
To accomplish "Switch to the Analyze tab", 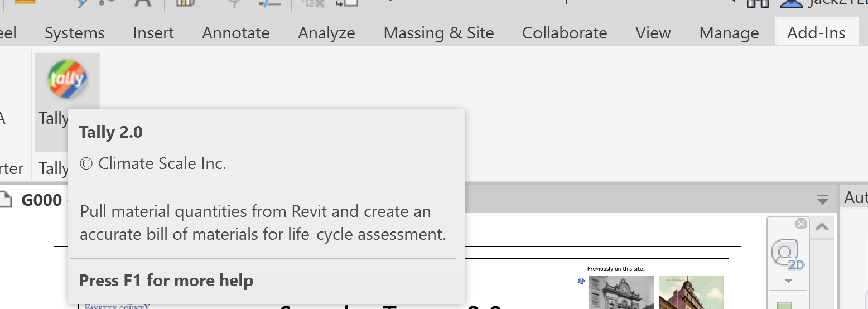I will [x=326, y=33].
